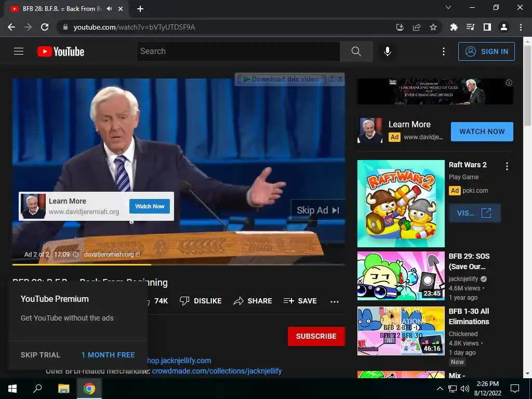Go back with browser back arrow

point(11,27)
